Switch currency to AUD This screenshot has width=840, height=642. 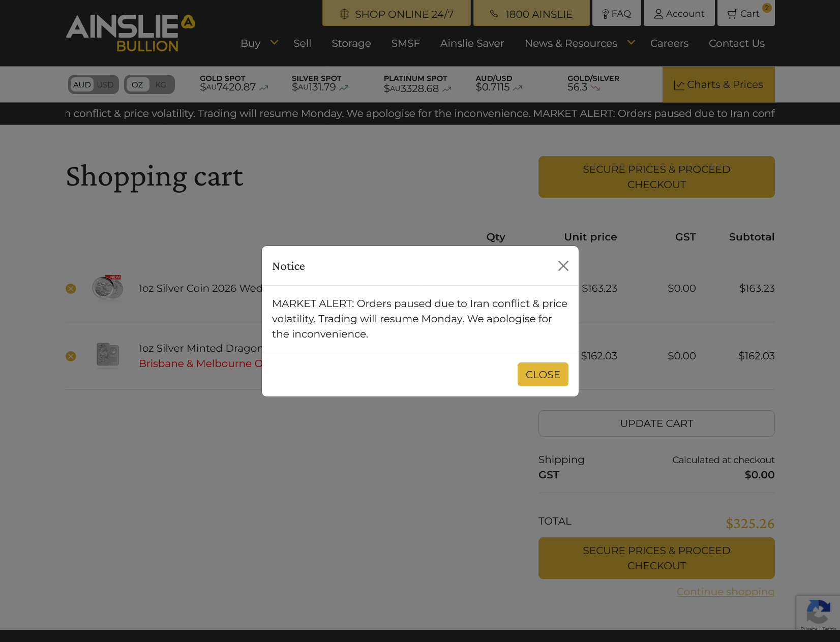pyautogui.click(x=82, y=84)
